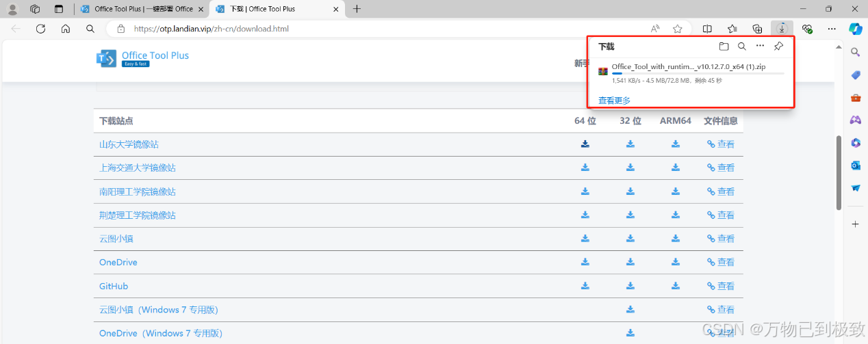Download 32-bit from 山东大学镜像站
This screenshot has height=344, width=868.
[x=630, y=144]
